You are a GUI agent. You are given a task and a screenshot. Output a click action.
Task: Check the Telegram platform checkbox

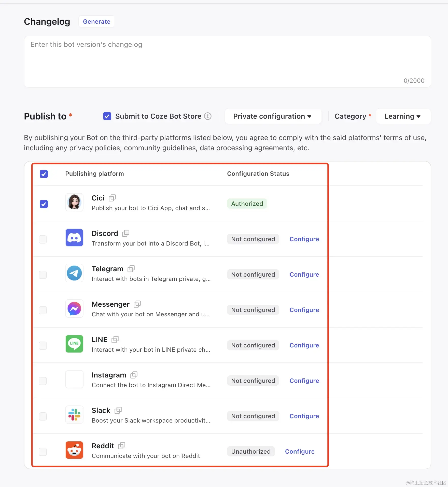[43, 275]
